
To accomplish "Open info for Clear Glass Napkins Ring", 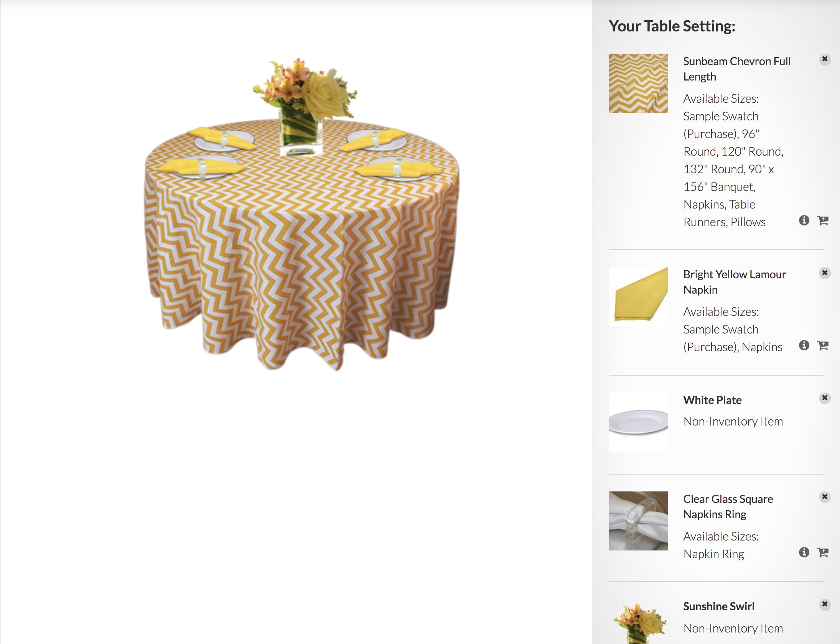I will [804, 552].
